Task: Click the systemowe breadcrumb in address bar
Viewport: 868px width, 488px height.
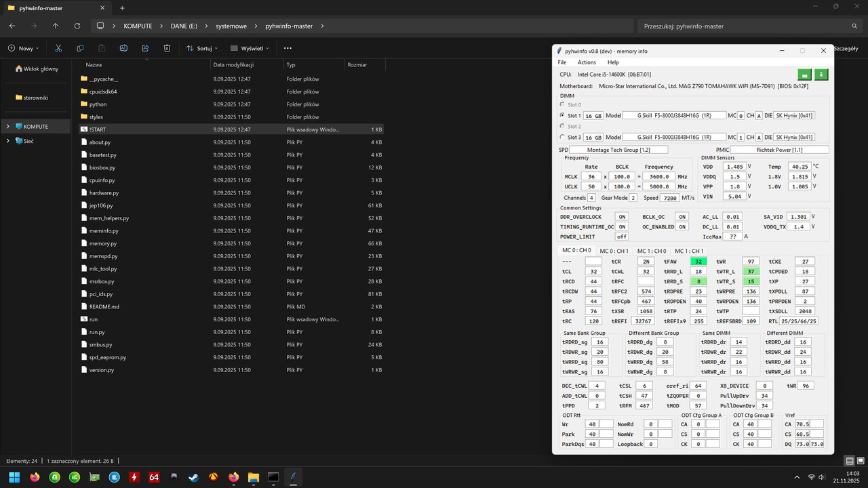Action: pos(232,26)
